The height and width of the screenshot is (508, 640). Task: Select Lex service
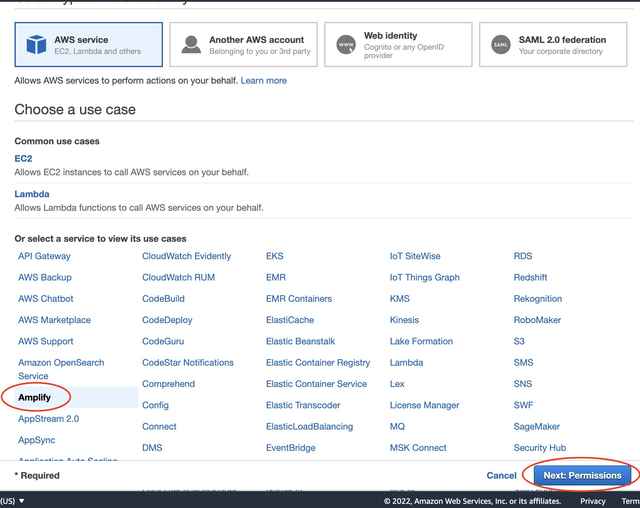point(397,384)
